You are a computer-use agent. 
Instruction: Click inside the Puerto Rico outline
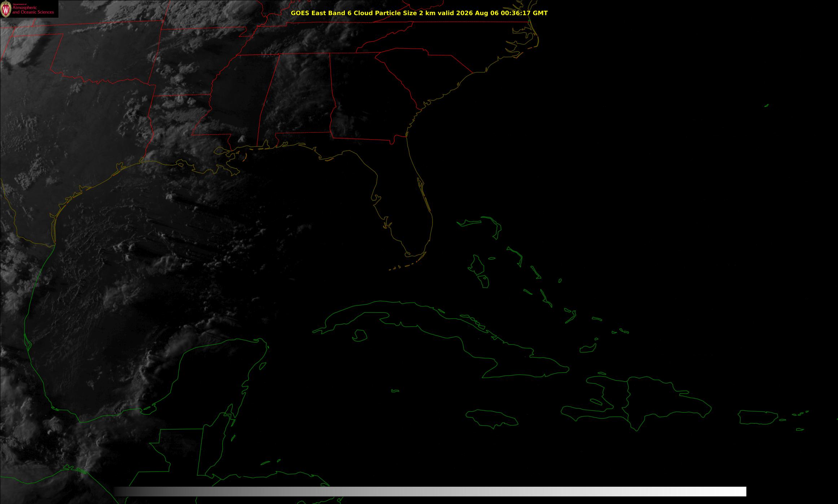[757, 417]
